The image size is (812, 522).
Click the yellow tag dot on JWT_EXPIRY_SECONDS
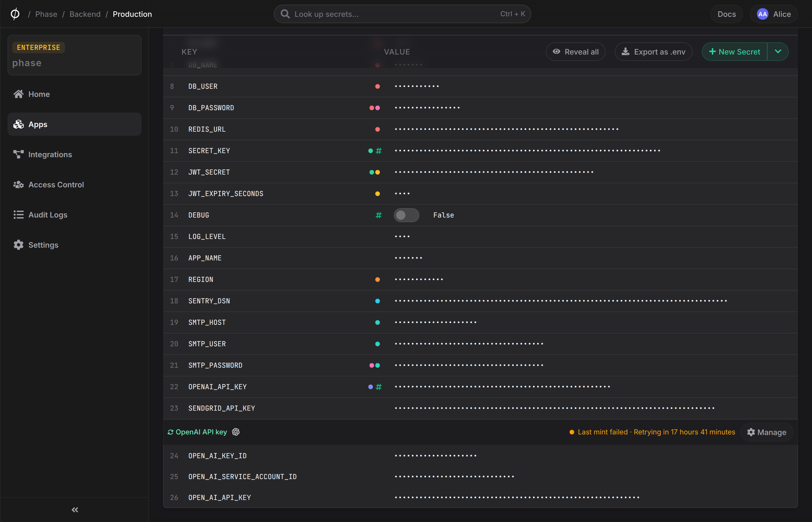click(377, 193)
